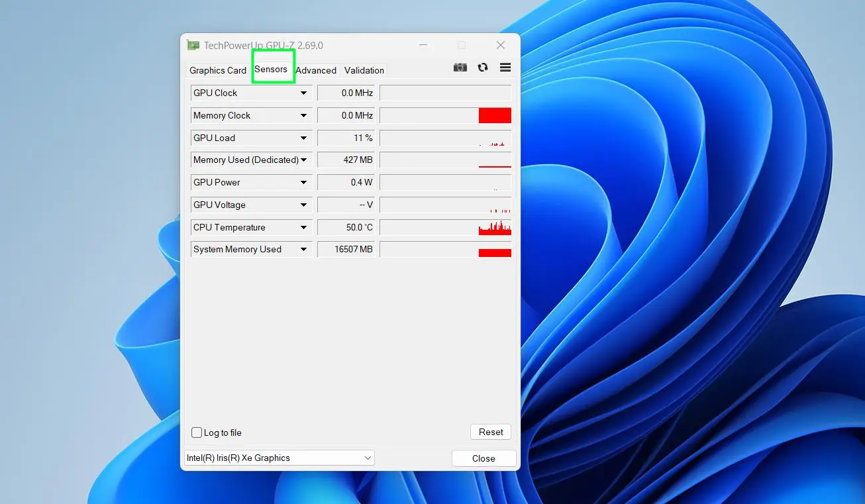Image resolution: width=865 pixels, height=504 pixels.
Task: Select the Sensors tab
Action: [x=272, y=70]
